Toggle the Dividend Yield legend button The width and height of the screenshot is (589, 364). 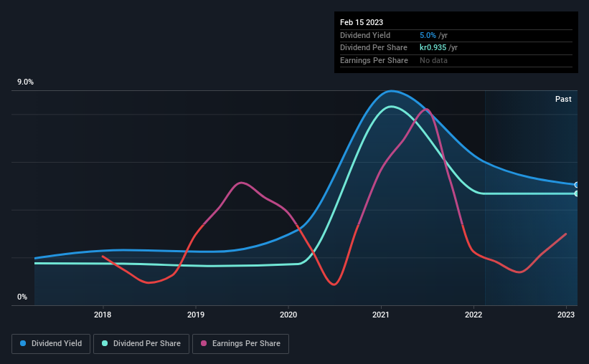point(51,344)
